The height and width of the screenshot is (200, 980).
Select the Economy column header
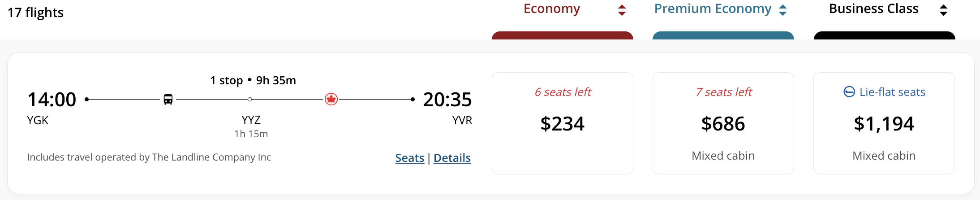pos(552,9)
